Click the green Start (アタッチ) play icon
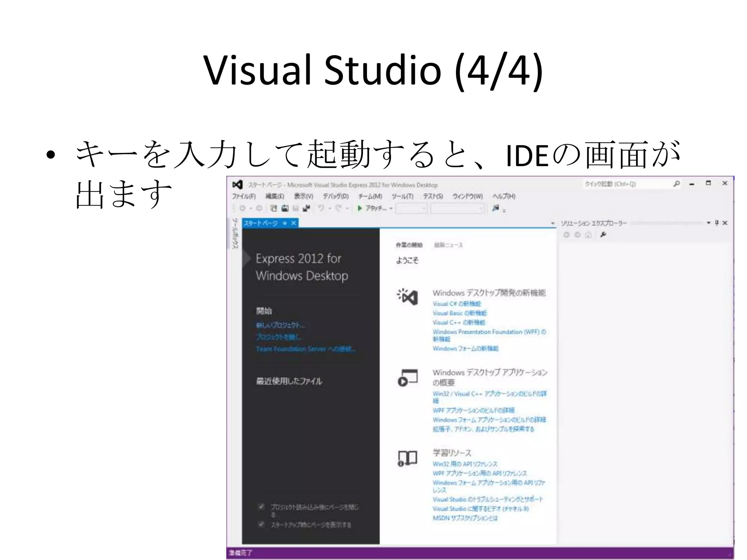The image size is (747, 560). tap(360, 208)
